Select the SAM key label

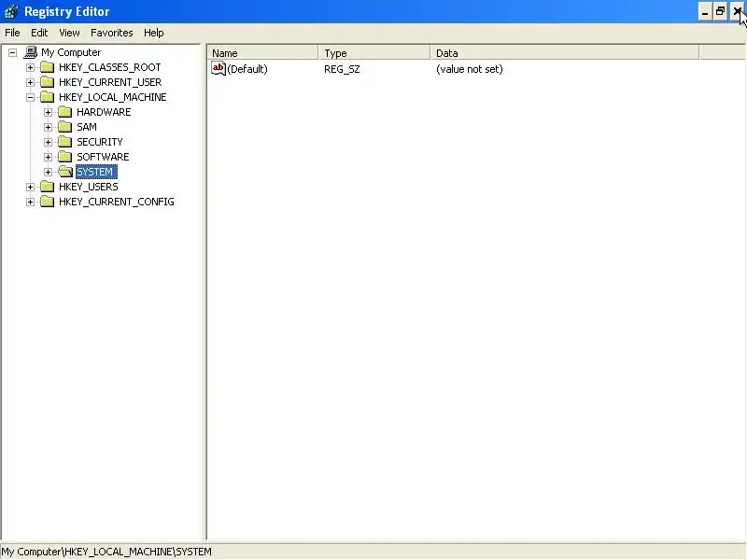tap(86, 127)
